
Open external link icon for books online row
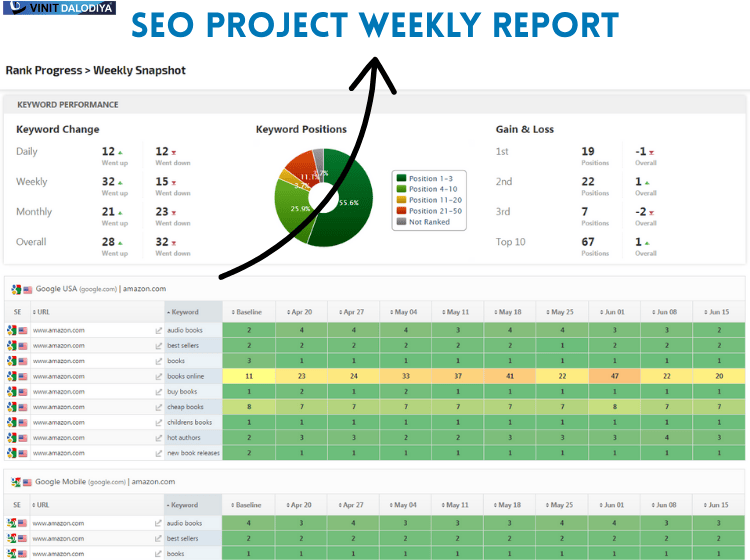158,376
